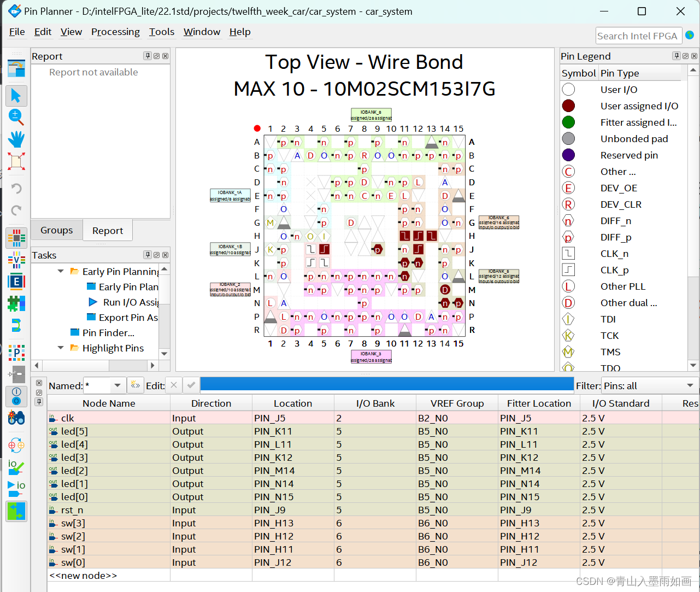Click the green-blue I/O banks icon
Viewport: 700px width, 592px height.
pos(16,303)
